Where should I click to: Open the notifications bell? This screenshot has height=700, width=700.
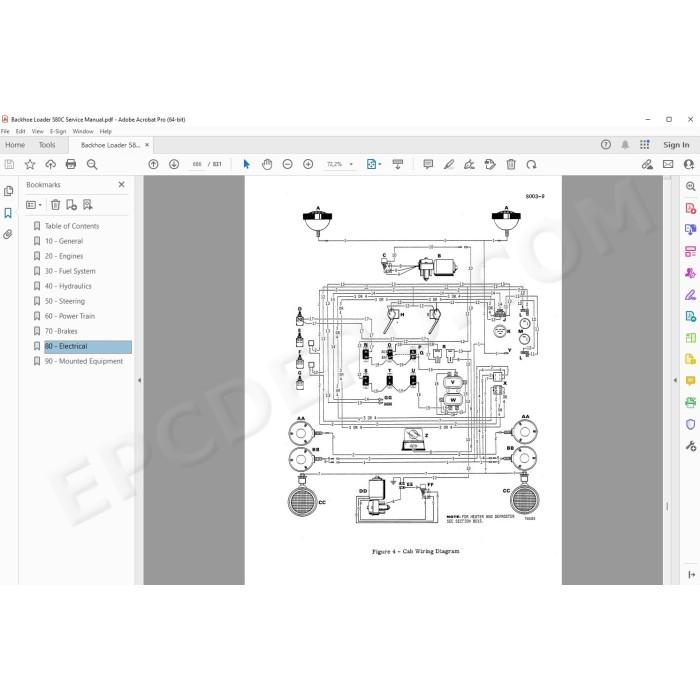pyautogui.click(x=625, y=145)
